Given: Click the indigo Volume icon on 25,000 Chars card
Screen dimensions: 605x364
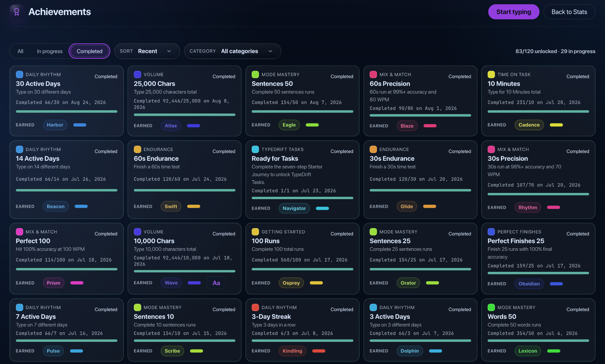Looking at the screenshot, I should click(x=137, y=74).
